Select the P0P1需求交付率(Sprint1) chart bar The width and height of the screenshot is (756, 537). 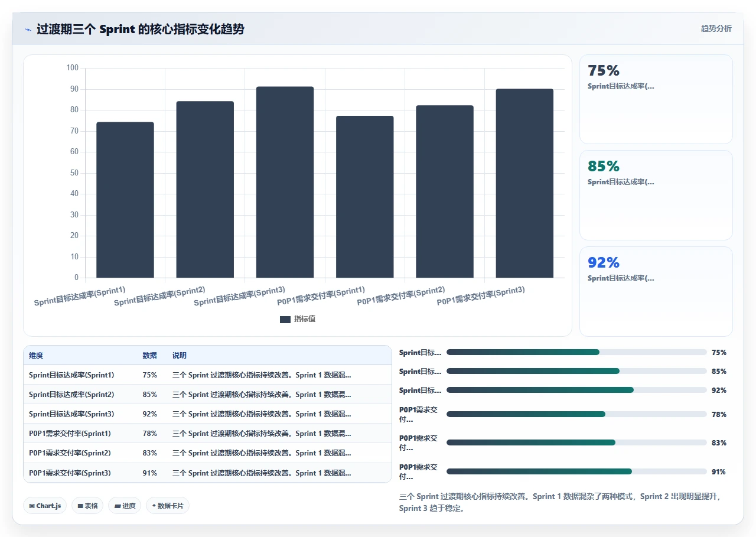click(x=365, y=197)
